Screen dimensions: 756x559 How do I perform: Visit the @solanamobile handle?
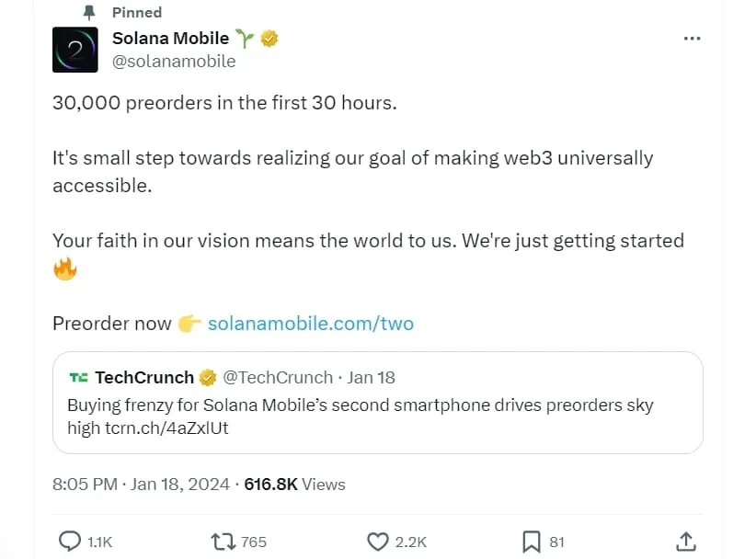coord(174,62)
